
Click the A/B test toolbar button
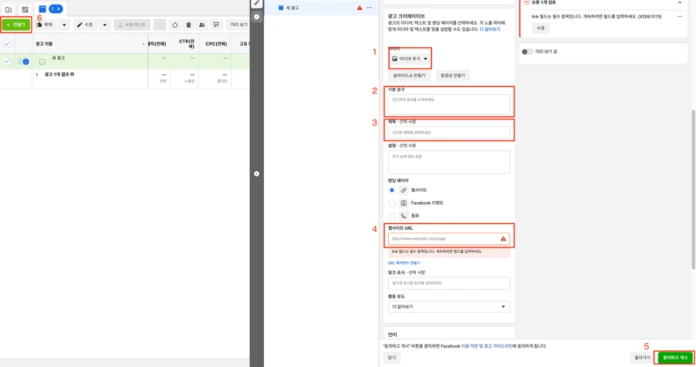click(x=132, y=25)
